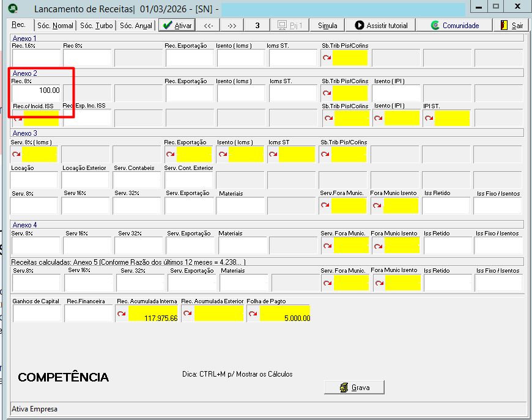
Task: Click the Anexo 2 Rec. 8% field with 100.00
Action: pyautogui.click(x=36, y=93)
